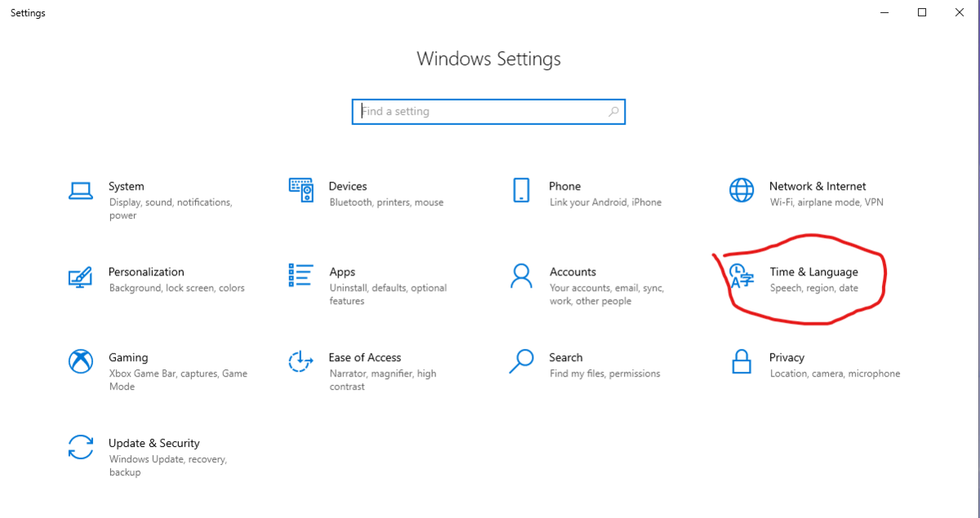Click 'Display, sound, notifications, power' text
Screen dimensions: 980x518
(171, 209)
